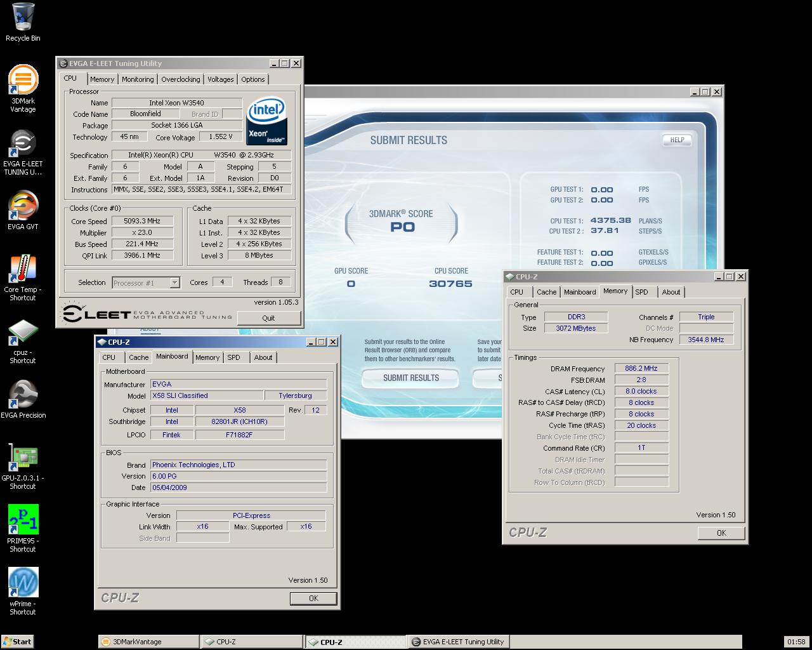This screenshot has height=650, width=812.
Task: Open About tab in CPU-Z Mainboard window
Action: (x=263, y=357)
